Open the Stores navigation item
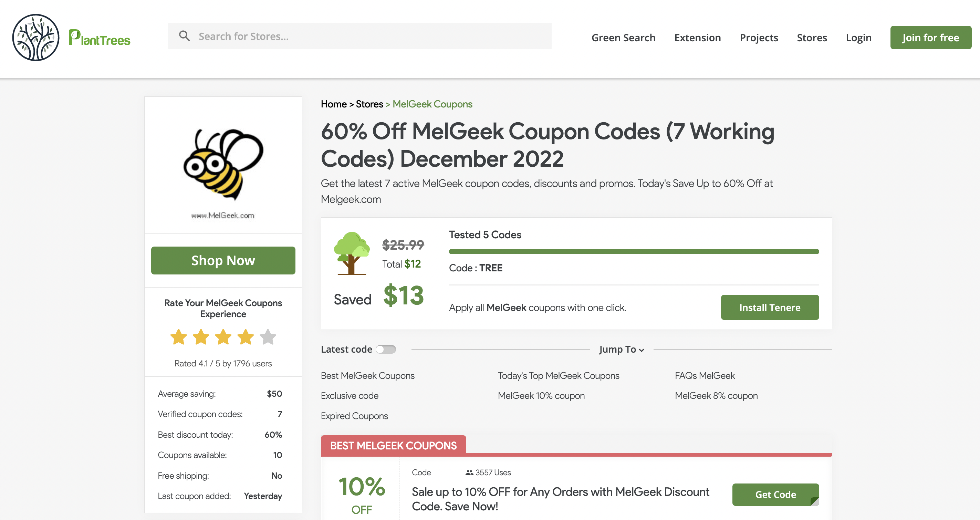Image resolution: width=980 pixels, height=520 pixels. coord(812,38)
